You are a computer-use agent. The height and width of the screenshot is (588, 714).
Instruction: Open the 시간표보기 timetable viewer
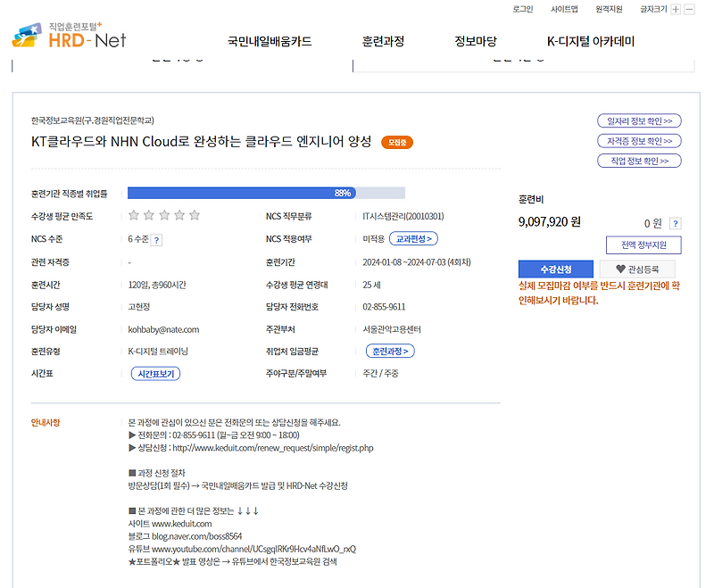click(x=154, y=374)
